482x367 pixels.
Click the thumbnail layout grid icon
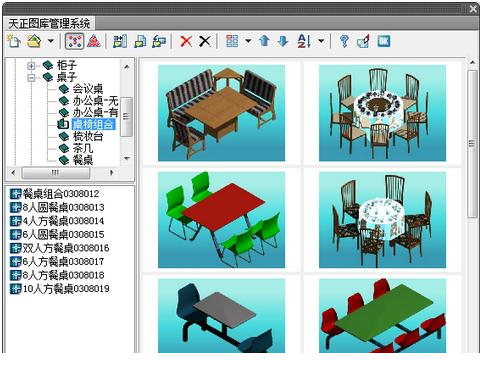click(232, 41)
